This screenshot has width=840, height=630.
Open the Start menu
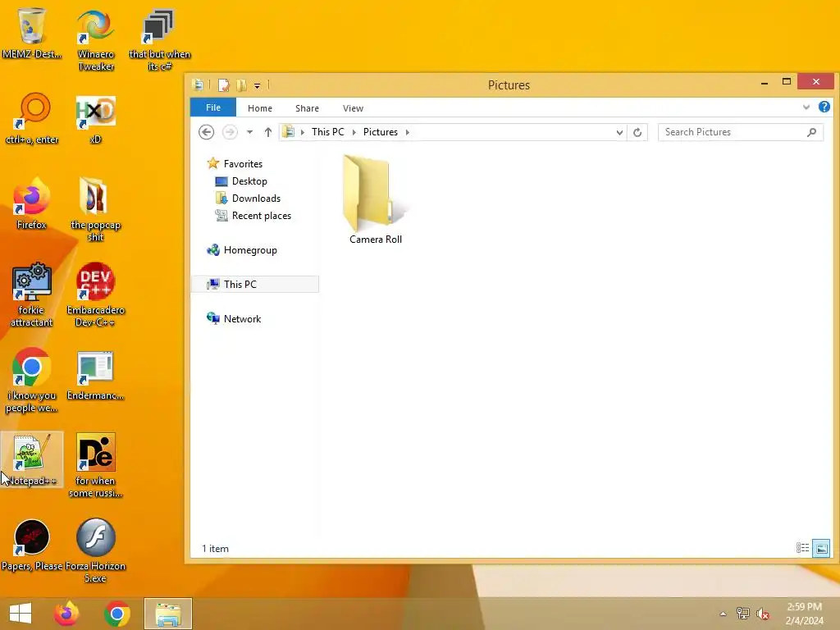click(21, 614)
